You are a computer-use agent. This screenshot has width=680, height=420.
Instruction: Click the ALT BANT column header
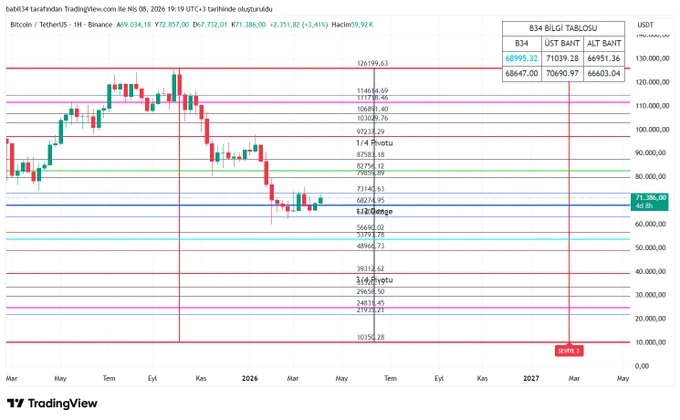(604, 43)
